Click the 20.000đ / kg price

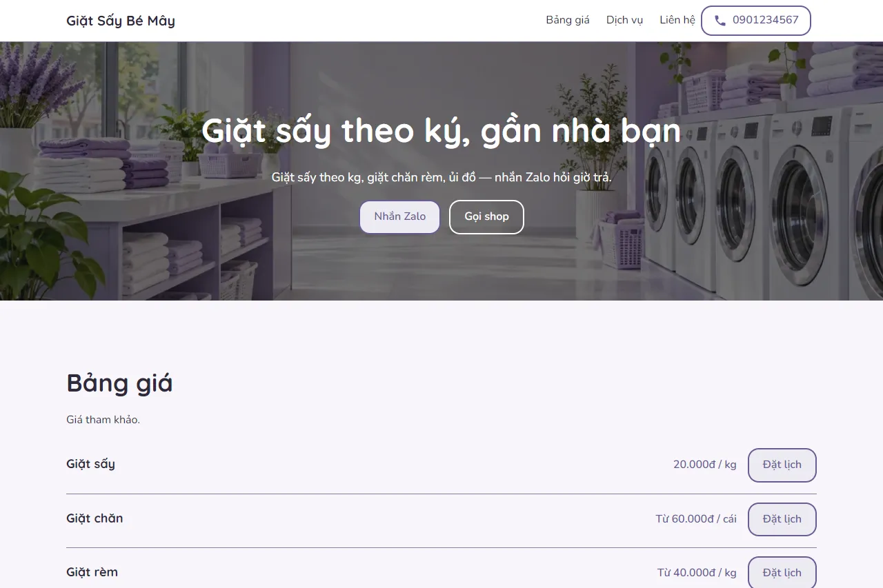pyautogui.click(x=705, y=465)
